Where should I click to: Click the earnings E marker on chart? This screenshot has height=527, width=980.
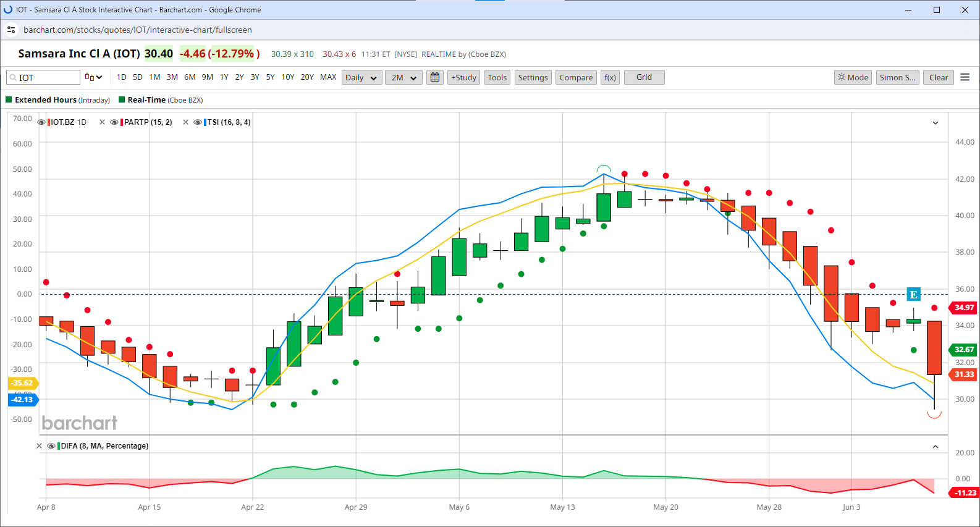tap(913, 294)
